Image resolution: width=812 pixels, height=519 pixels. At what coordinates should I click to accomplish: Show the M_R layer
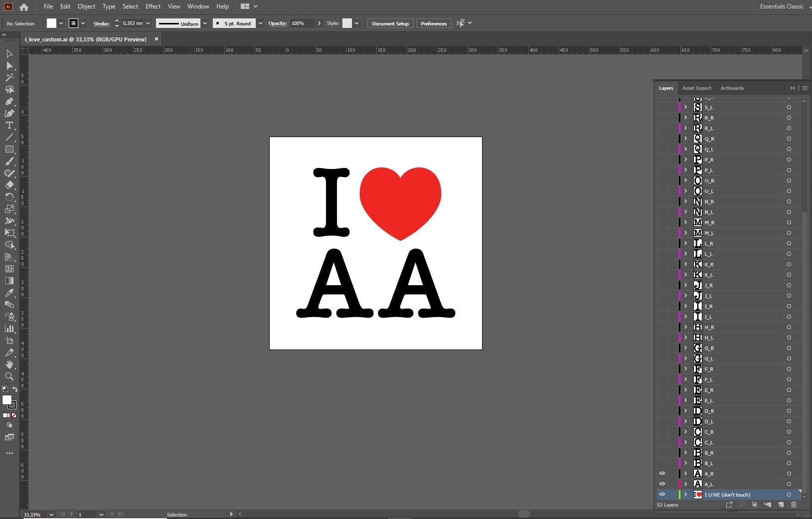[x=662, y=222]
